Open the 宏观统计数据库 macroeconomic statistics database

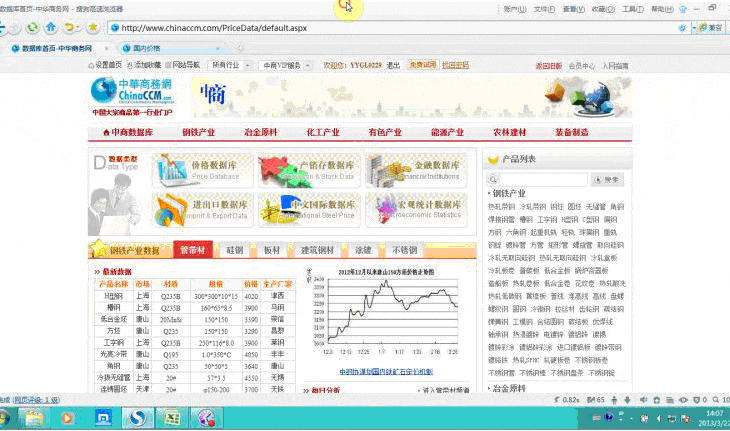click(410, 209)
